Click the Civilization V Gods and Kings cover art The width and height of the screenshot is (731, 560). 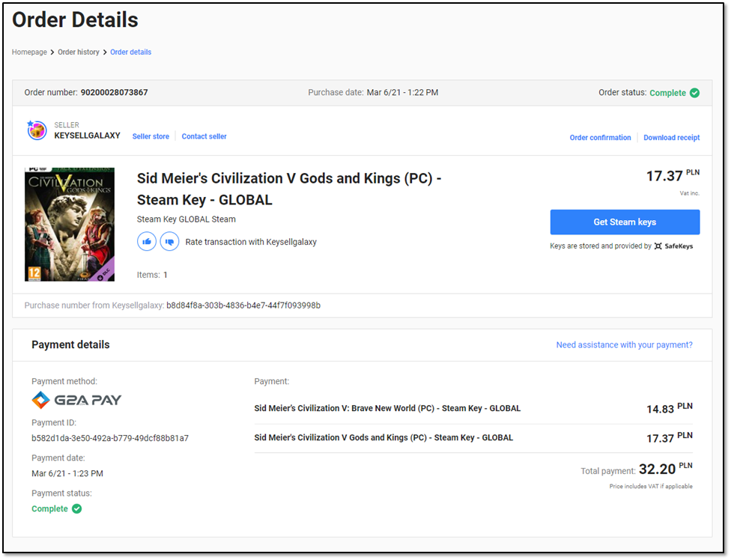pos(70,224)
